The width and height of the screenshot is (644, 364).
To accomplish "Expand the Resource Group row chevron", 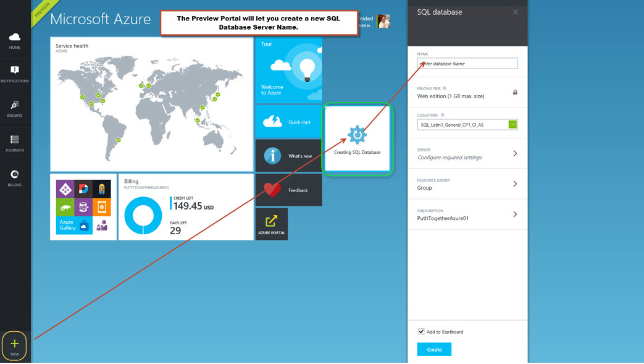I will 515,184.
